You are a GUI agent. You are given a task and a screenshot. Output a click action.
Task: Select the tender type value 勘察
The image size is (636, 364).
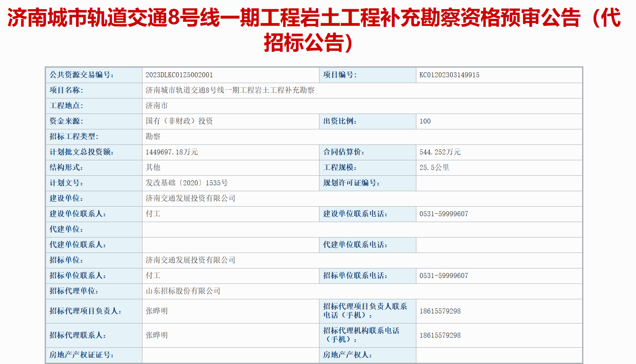pyautogui.click(x=153, y=136)
